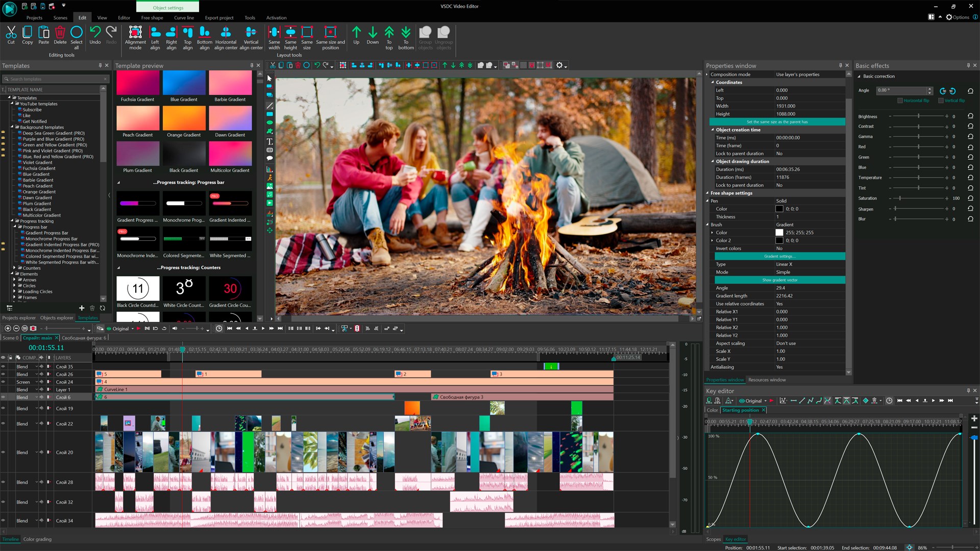Select the Ellipse shape tool
Viewport: 980px width, 551px height.
tap(269, 122)
